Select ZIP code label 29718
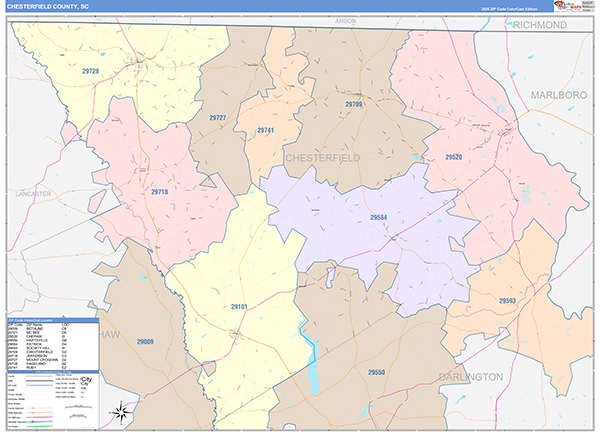The image size is (600, 432). [x=160, y=192]
